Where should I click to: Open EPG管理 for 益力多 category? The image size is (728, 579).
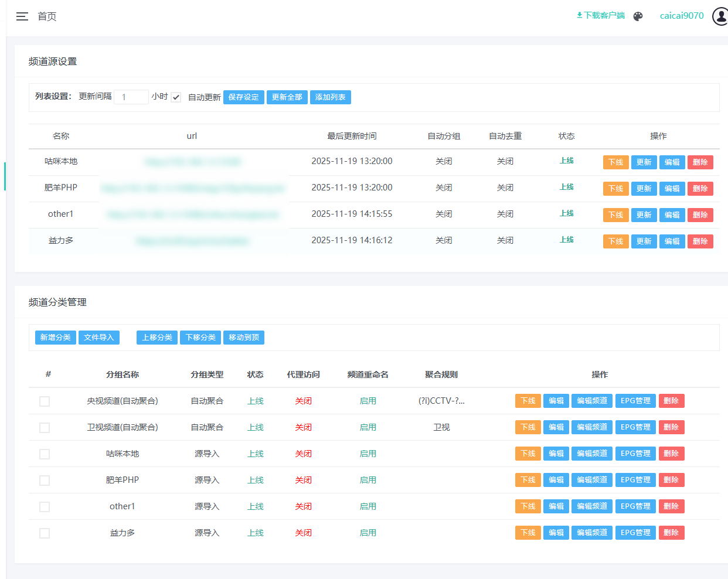coord(636,533)
